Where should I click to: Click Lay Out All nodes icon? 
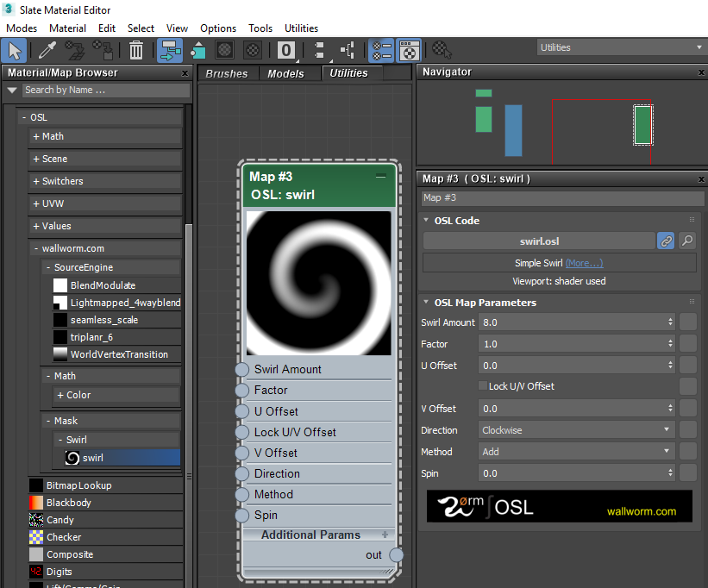[319, 50]
